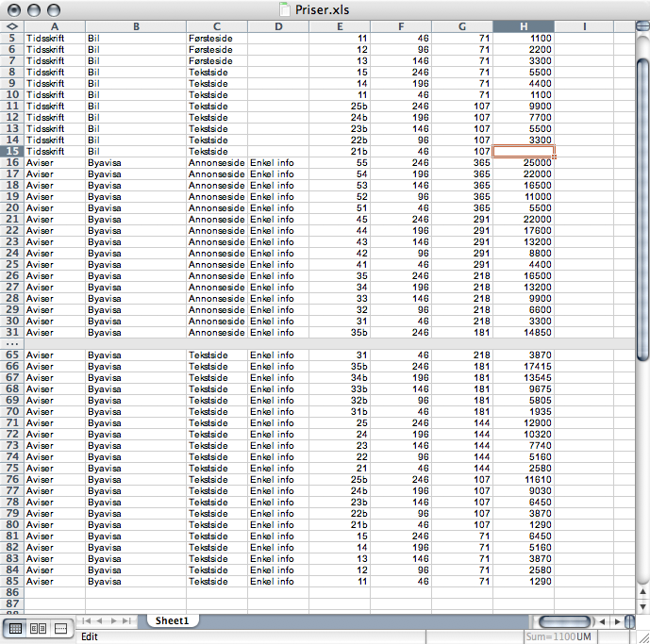Click the Sum=1100 status bar field
Viewport: 650px width, 644px height.
click(558, 636)
